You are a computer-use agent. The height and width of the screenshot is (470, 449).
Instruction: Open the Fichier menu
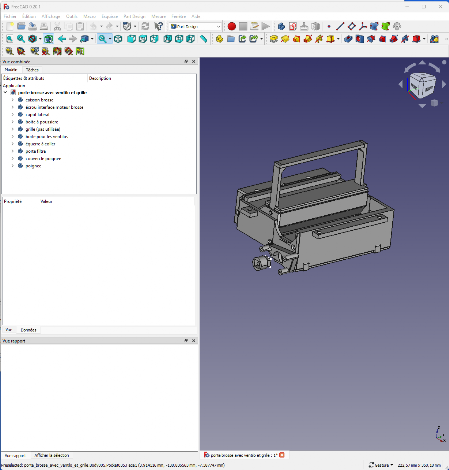pos(10,16)
